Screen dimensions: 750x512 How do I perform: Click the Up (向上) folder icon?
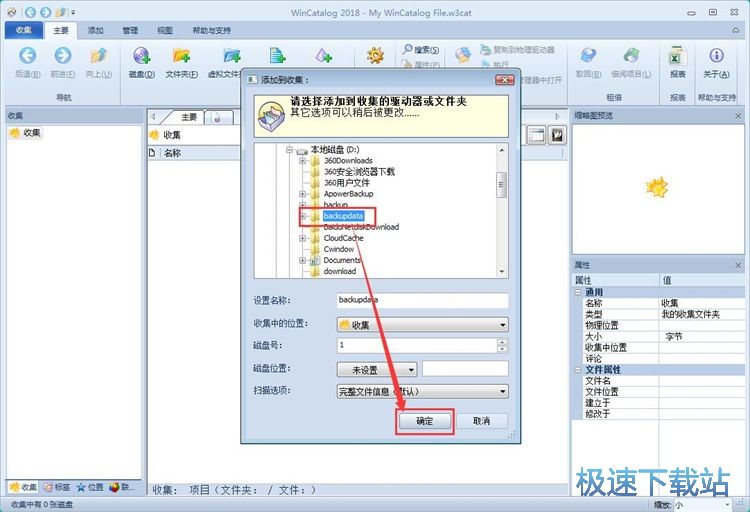coord(99,56)
